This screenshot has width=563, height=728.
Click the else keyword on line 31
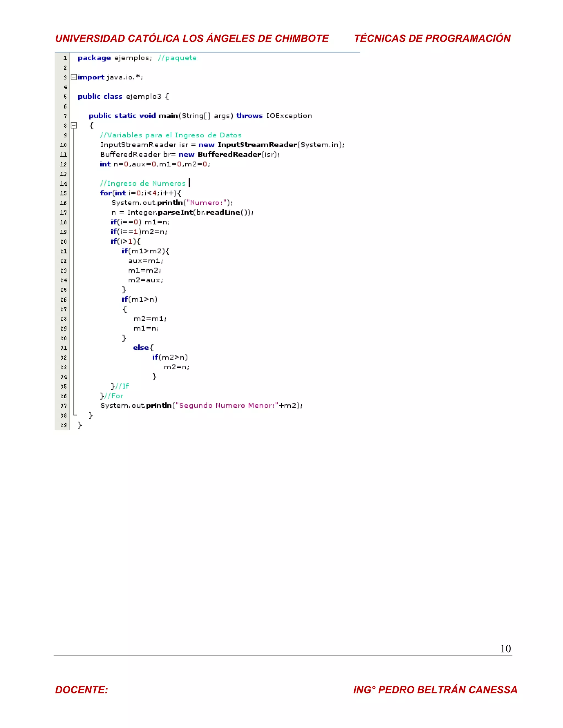[x=141, y=347]
